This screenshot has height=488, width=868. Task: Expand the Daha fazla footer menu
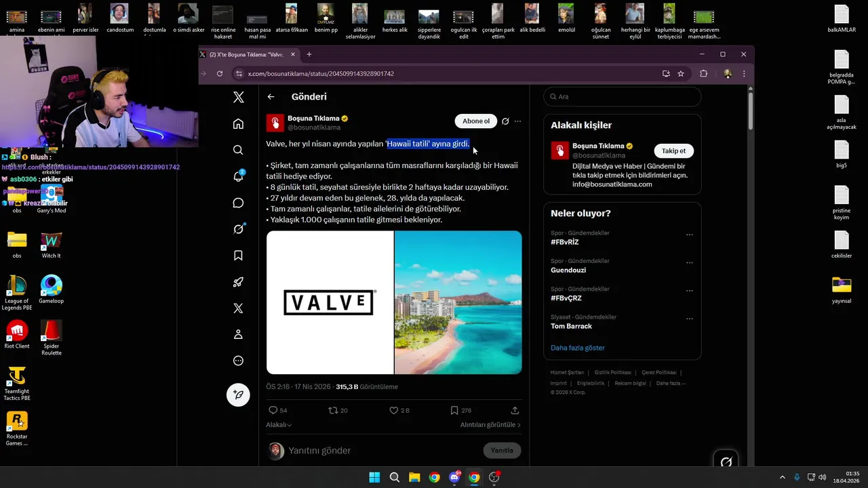coord(671,383)
